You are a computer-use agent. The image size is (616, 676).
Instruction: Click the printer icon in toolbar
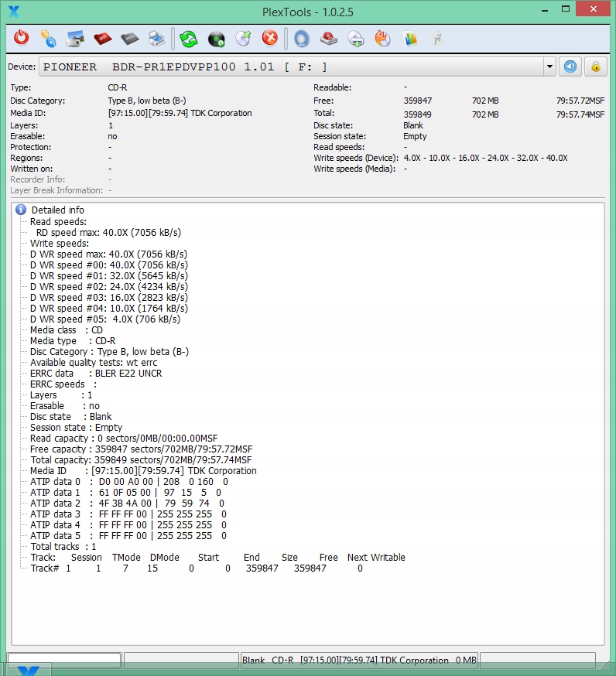pyautogui.click(x=156, y=38)
